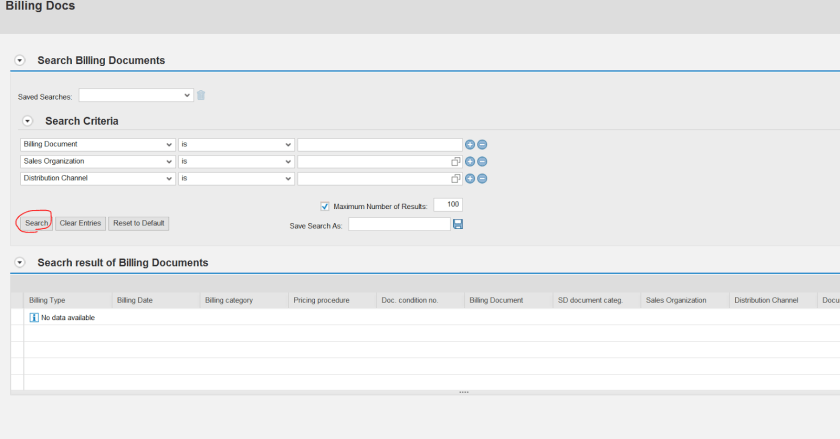Collapse the Search Criteria section

(27, 121)
